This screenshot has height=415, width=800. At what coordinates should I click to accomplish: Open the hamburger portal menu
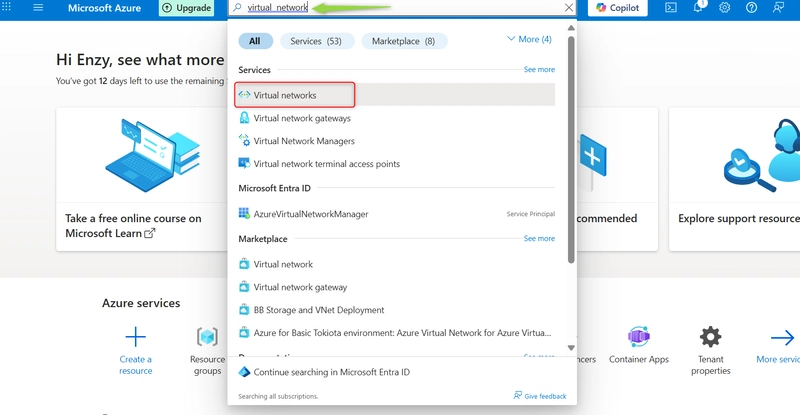click(x=38, y=8)
